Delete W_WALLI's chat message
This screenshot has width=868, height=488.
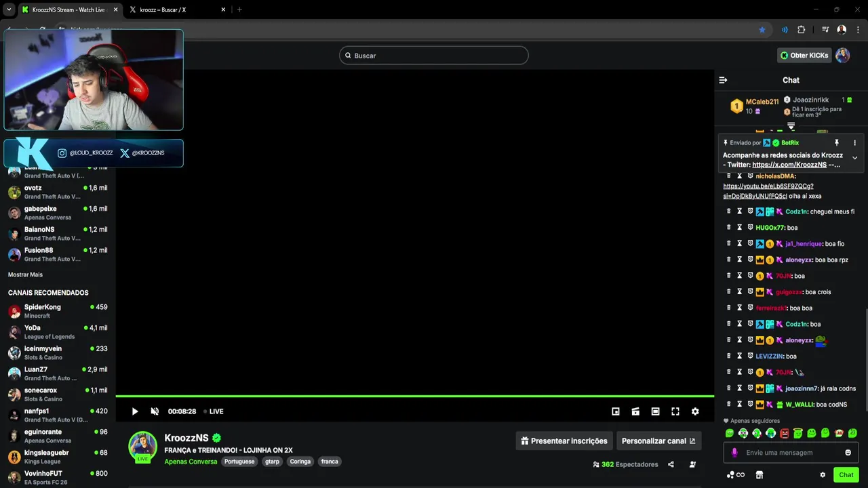click(729, 404)
